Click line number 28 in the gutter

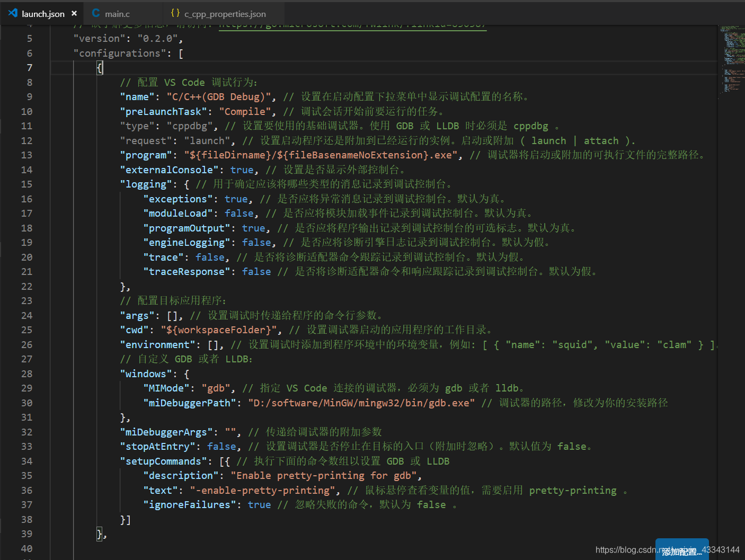pyautogui.click(x=26, y=374)
